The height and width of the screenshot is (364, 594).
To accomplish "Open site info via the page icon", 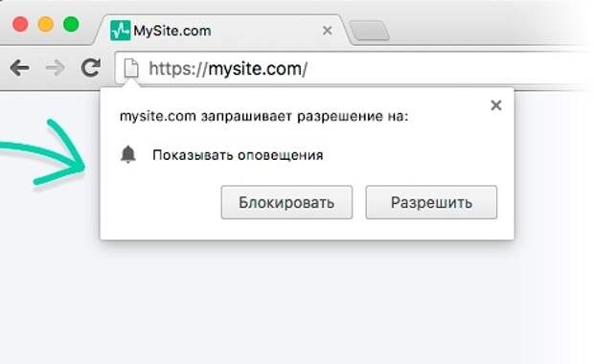I will coord(131,68).
